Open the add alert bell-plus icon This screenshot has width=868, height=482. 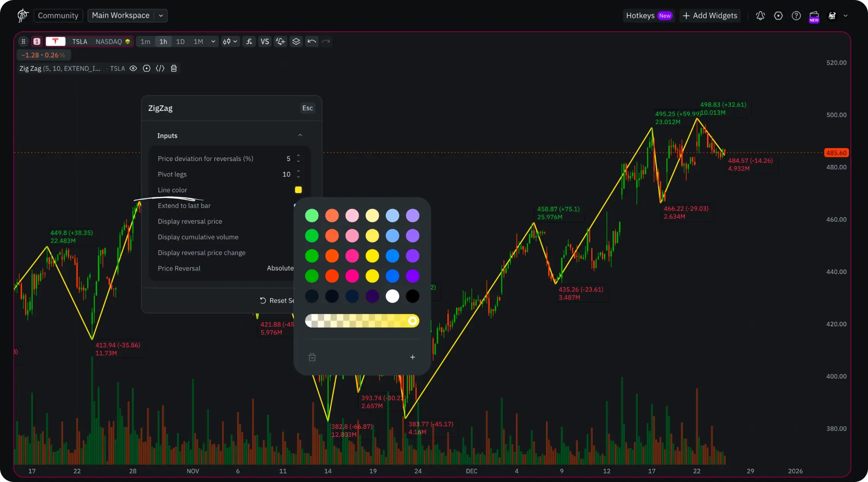[x=281, y=41]
